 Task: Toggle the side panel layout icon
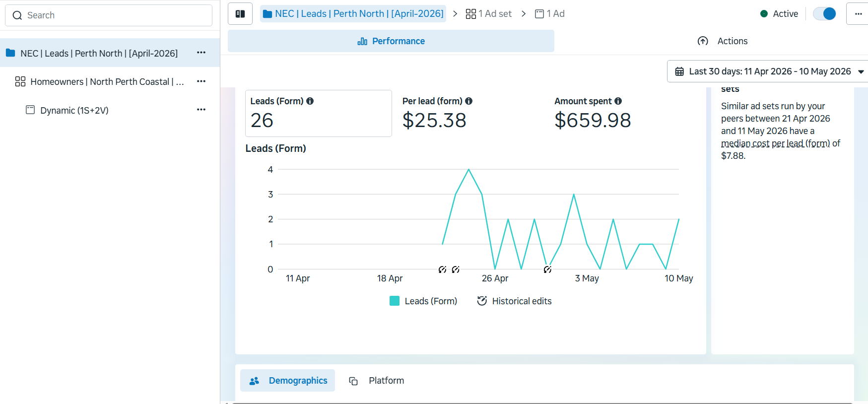[x=240, y=14]
